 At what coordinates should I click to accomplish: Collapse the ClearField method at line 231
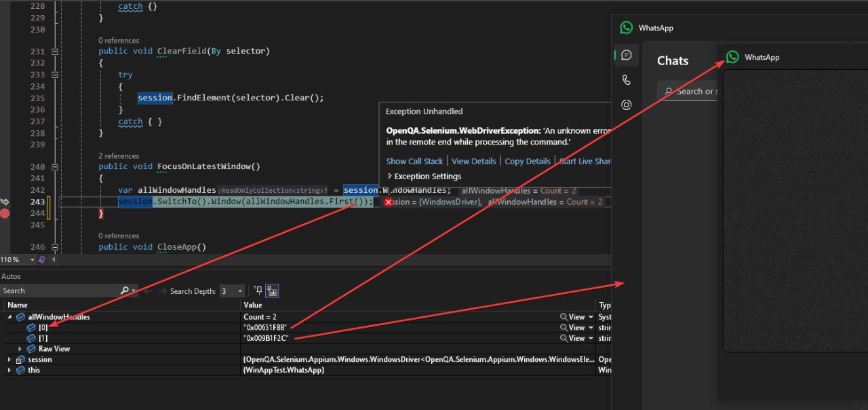[55, 52]
